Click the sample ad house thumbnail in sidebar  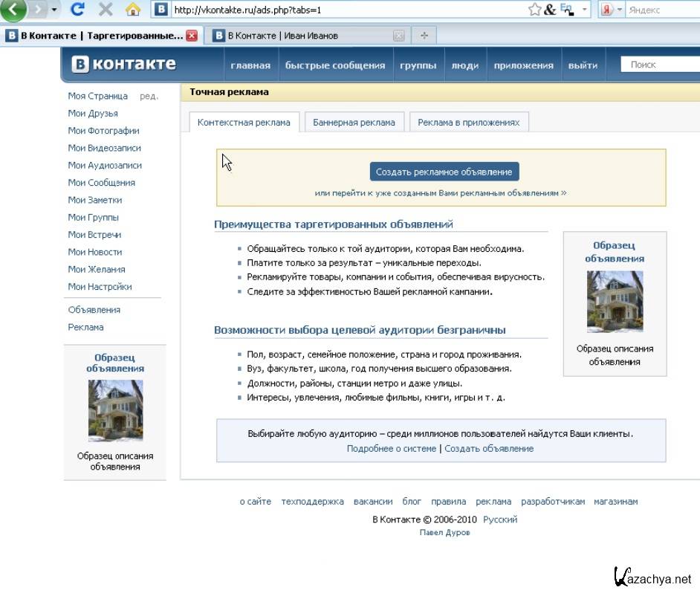click(115, 410)
